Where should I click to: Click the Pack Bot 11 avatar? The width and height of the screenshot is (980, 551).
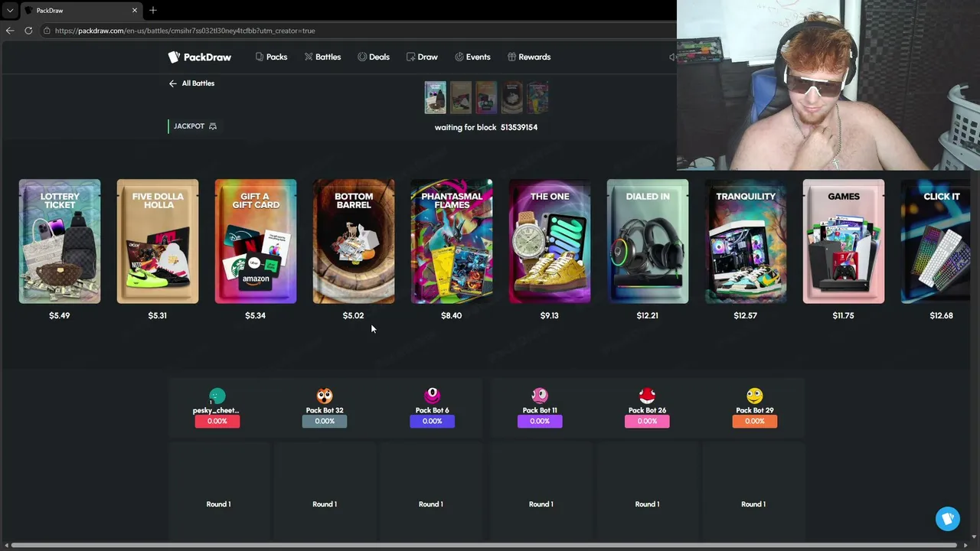tap(540, 396)
